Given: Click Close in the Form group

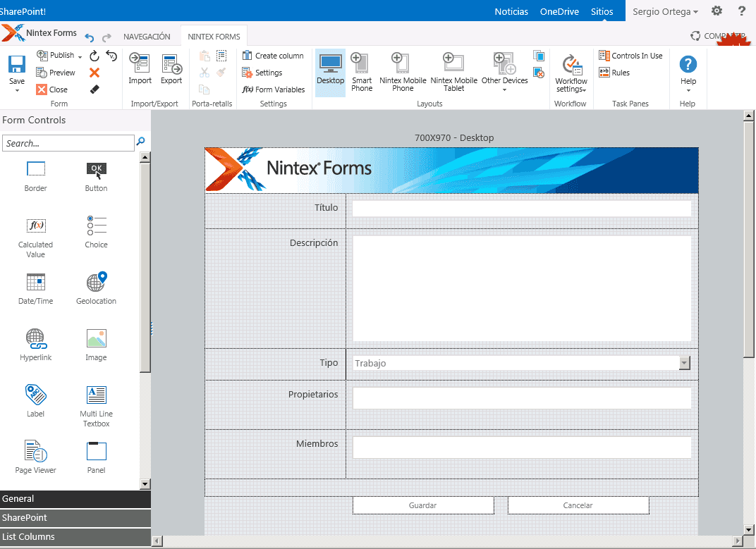Looking at the screenshot, I should (52, 90).
